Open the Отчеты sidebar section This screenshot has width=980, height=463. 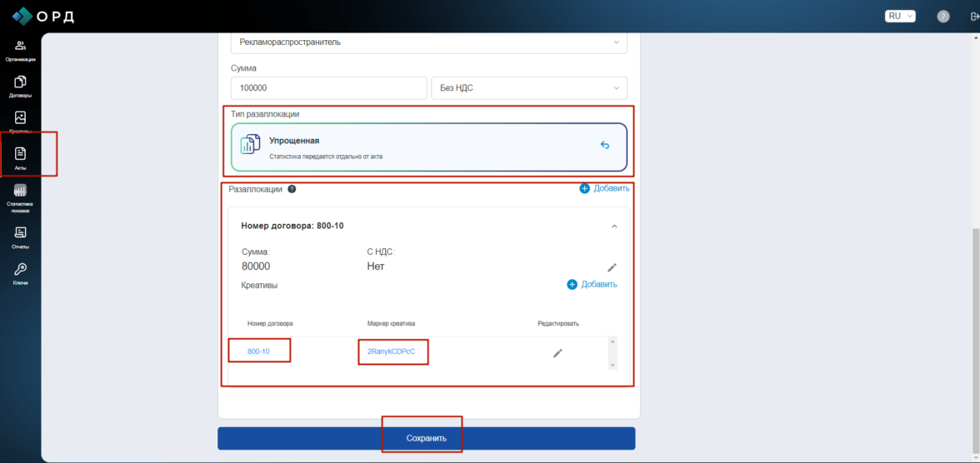[20, 236]
